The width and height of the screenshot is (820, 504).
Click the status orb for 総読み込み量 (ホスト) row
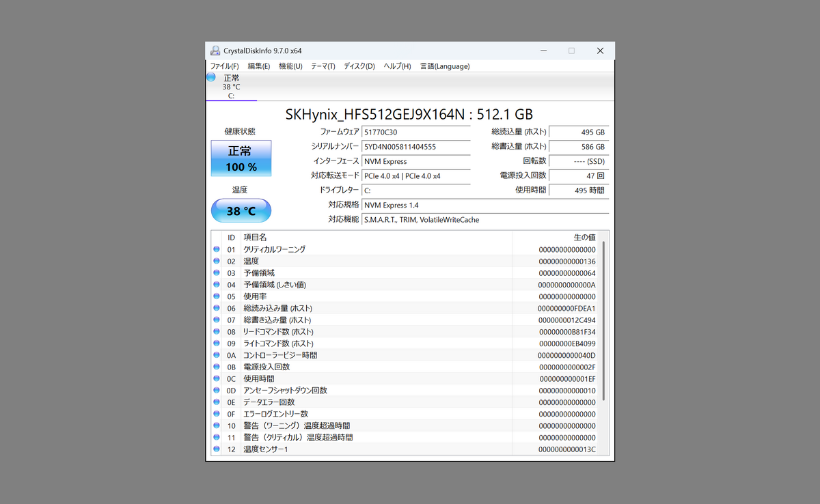click(x=217, y=308)
